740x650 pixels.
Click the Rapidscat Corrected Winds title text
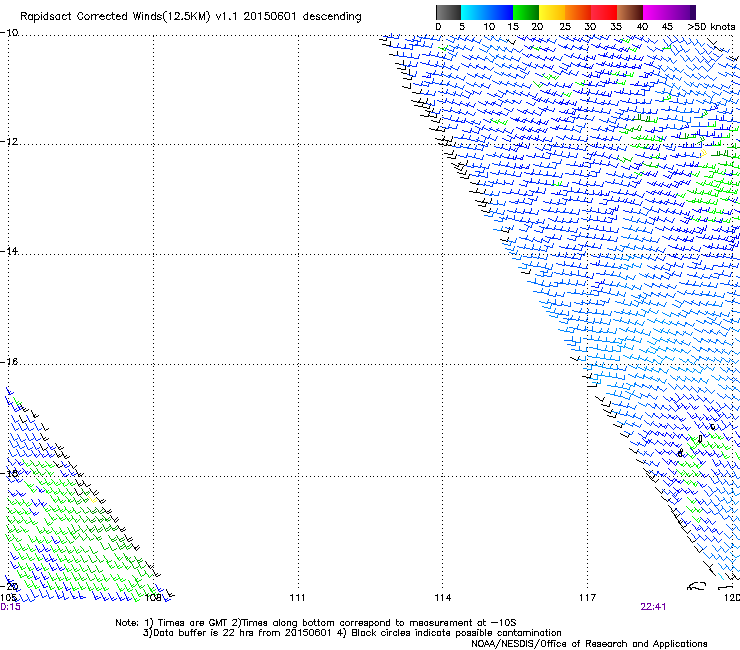[191, 17]
